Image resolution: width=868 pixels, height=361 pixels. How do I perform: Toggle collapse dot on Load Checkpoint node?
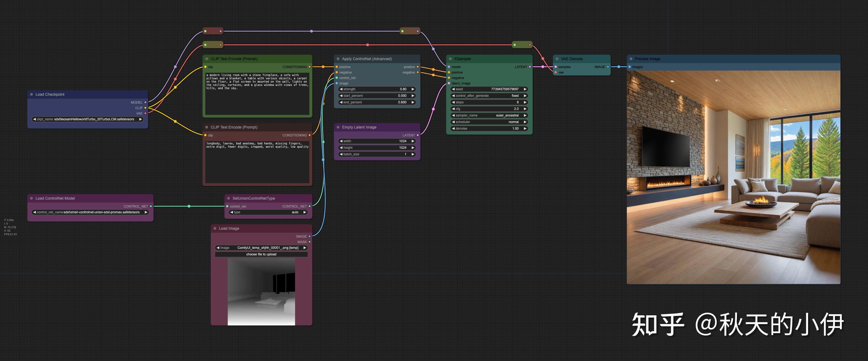click(32, 95)
